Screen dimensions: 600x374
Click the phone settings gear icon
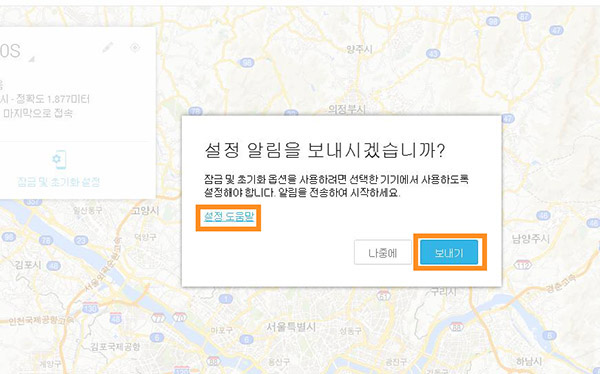[x=59, y=159]
